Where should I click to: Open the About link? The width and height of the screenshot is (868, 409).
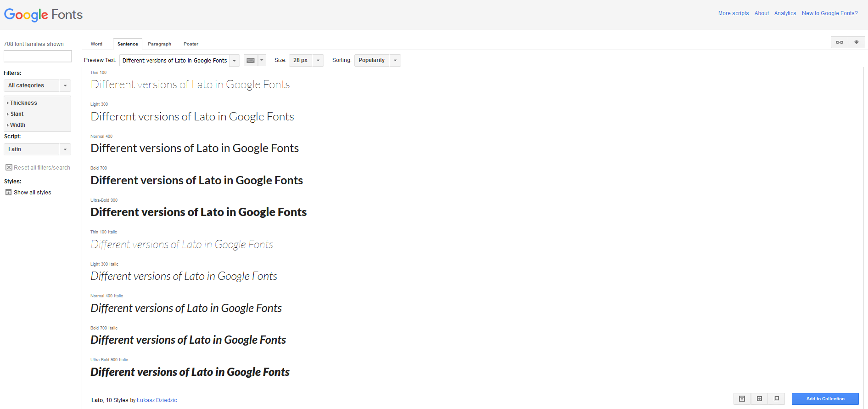tap(762, 13)
